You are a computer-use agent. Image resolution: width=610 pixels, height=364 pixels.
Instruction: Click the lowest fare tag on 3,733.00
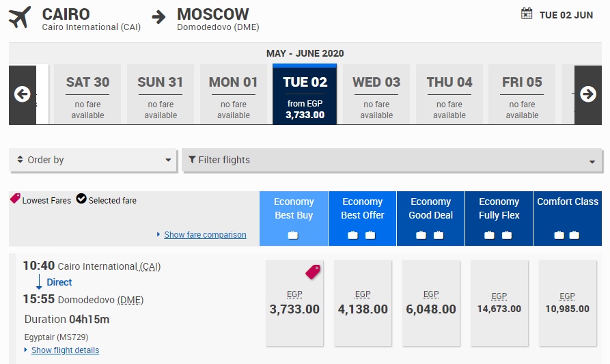[313, 272]
